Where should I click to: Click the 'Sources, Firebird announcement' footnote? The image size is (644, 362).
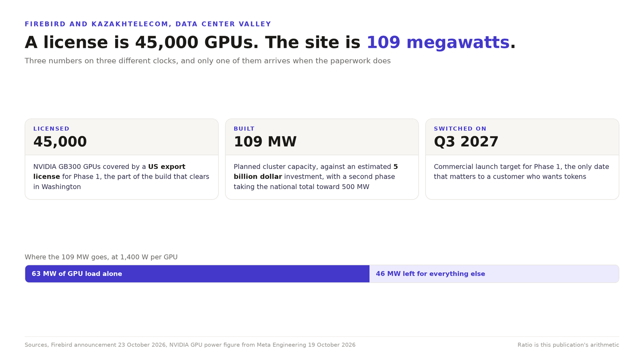190,345
